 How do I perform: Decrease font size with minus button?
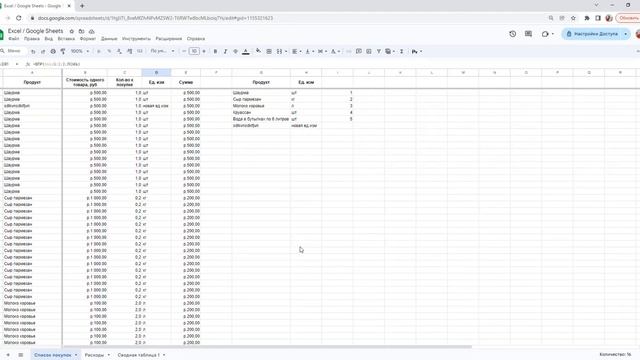(x=184, y=51)
